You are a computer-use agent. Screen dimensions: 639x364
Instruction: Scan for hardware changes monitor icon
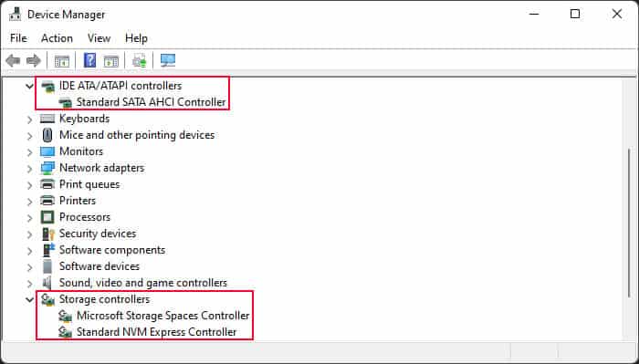pyautogui.click(x=167, y=61)
